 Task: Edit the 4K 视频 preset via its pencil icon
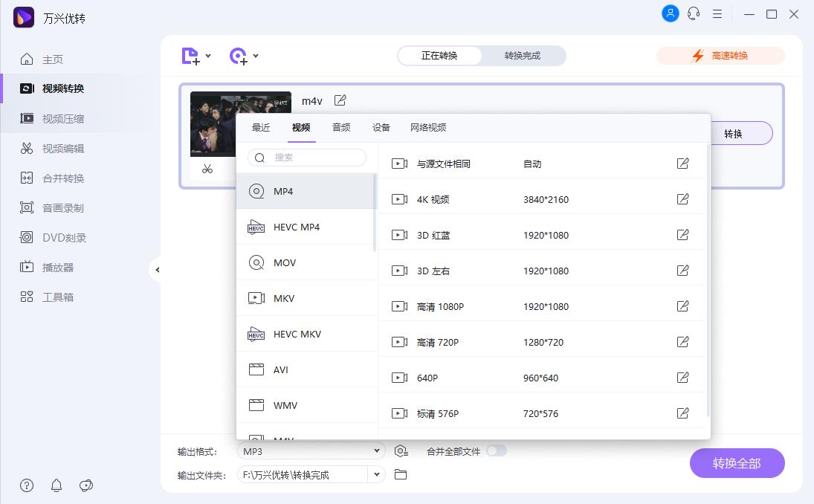point(682,199)
